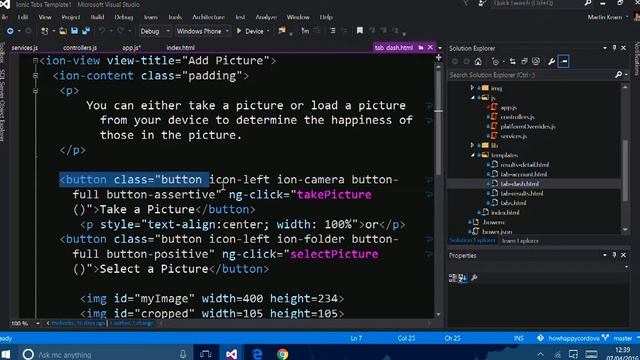
Task: Switch to Team Explorer tab
Action: pyautogui.click(x=520, y=241)
